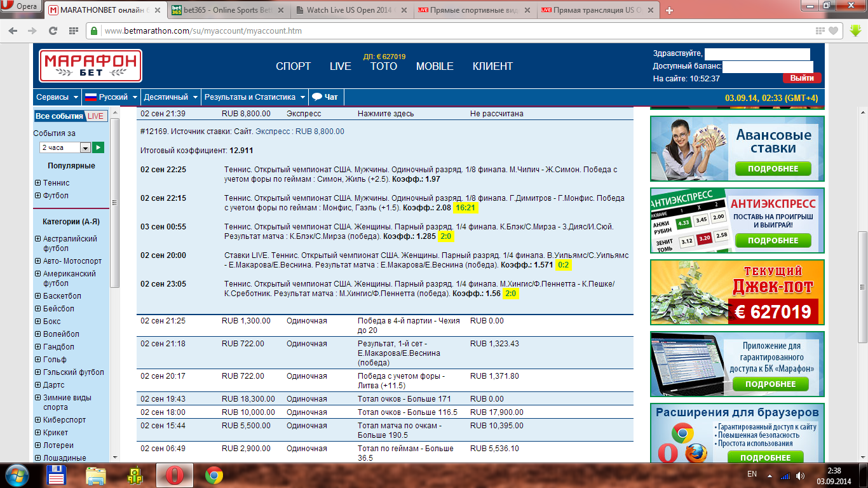
Task: Click the Marathon Bet logo
Action: (91, 66)
